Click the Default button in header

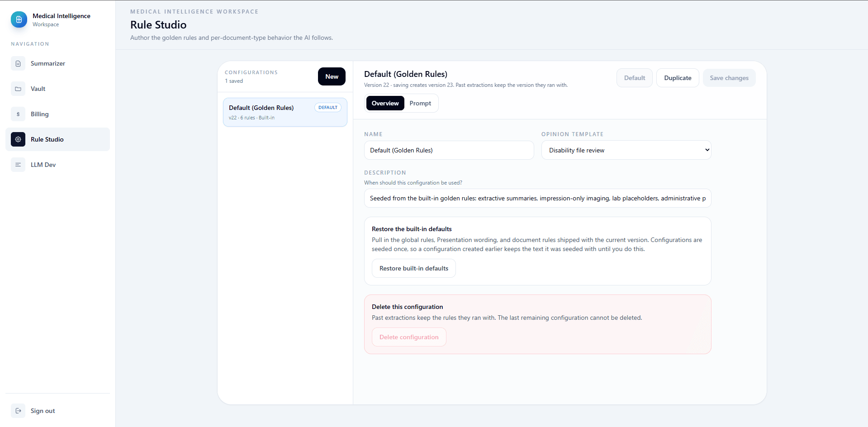click(x=635, y=78)
